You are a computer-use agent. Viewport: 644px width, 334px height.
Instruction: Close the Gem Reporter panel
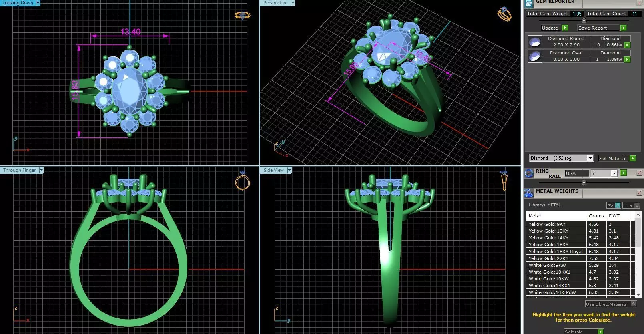639,3
